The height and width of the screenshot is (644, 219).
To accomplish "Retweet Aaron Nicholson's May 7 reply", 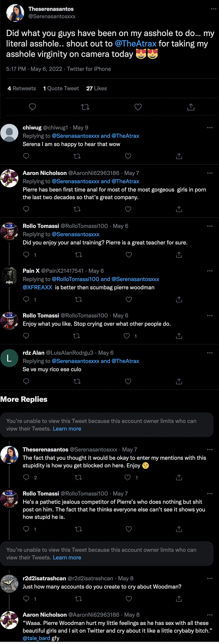I will click(x=77, y=209).
